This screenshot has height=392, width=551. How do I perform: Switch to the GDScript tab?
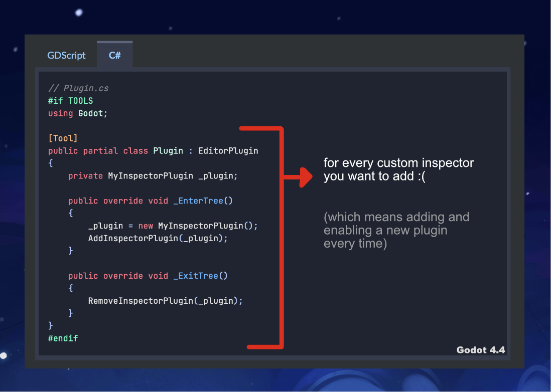[66, 56]
